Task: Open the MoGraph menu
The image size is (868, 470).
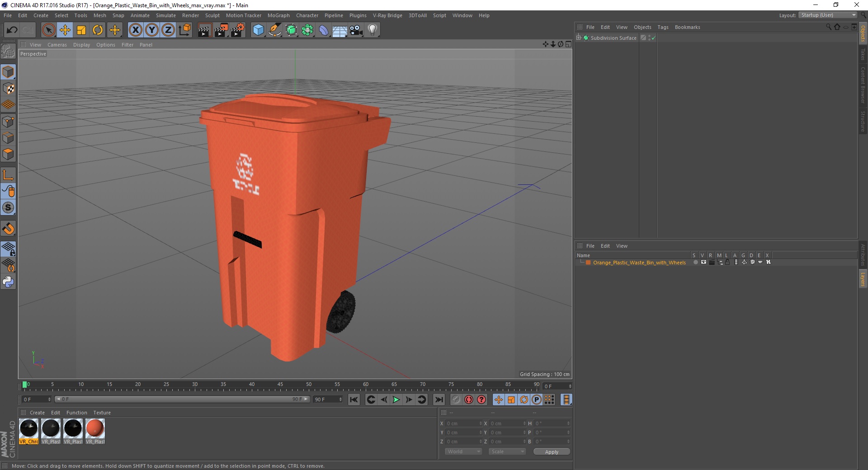Action: coord(278,15)
